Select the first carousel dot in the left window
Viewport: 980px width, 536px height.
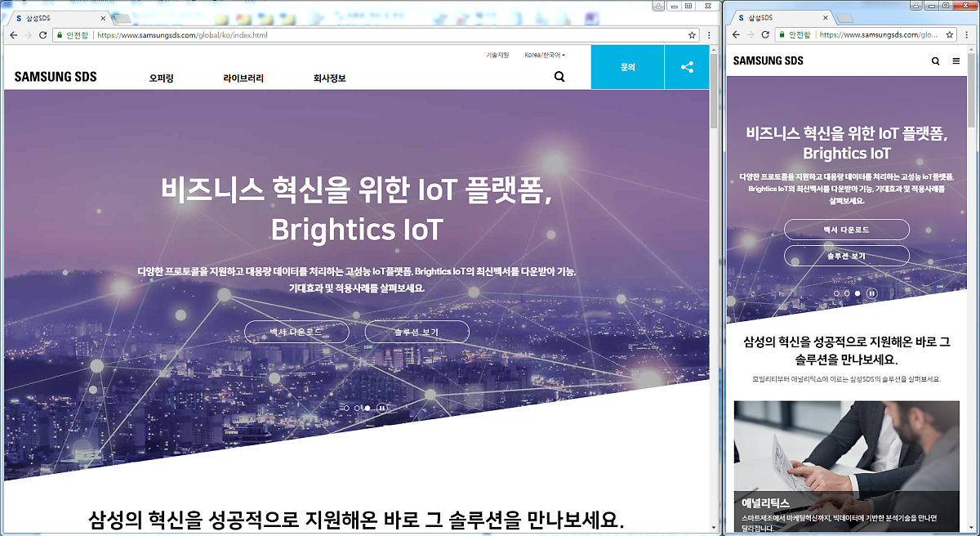coord(346,408)
